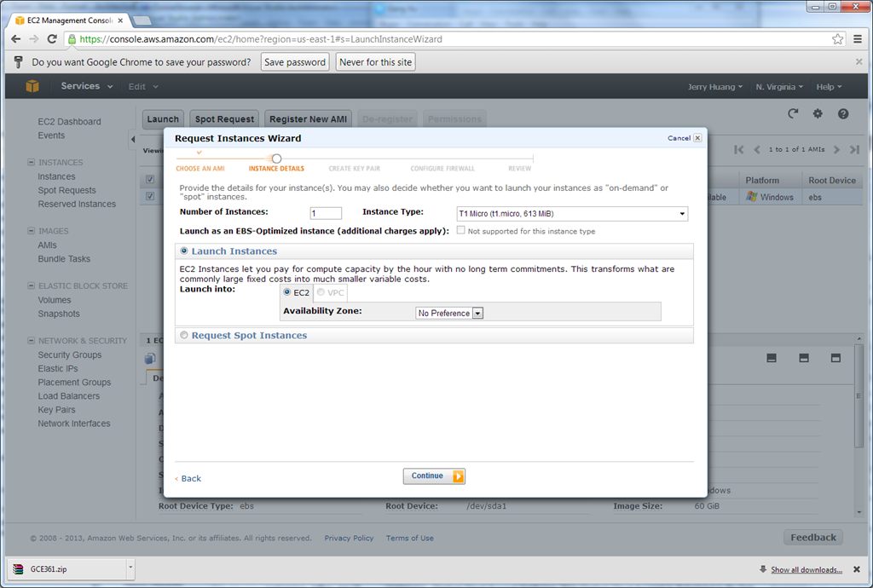Screen dimensions: 873x588
Task: Open Spot Requests in sidebar
Action: tap(66, 190)
